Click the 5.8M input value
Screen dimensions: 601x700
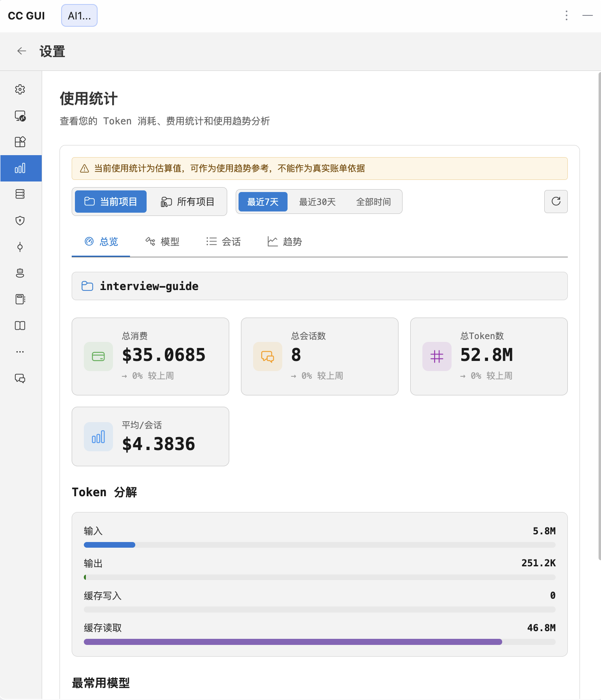(x=544, y=531)
